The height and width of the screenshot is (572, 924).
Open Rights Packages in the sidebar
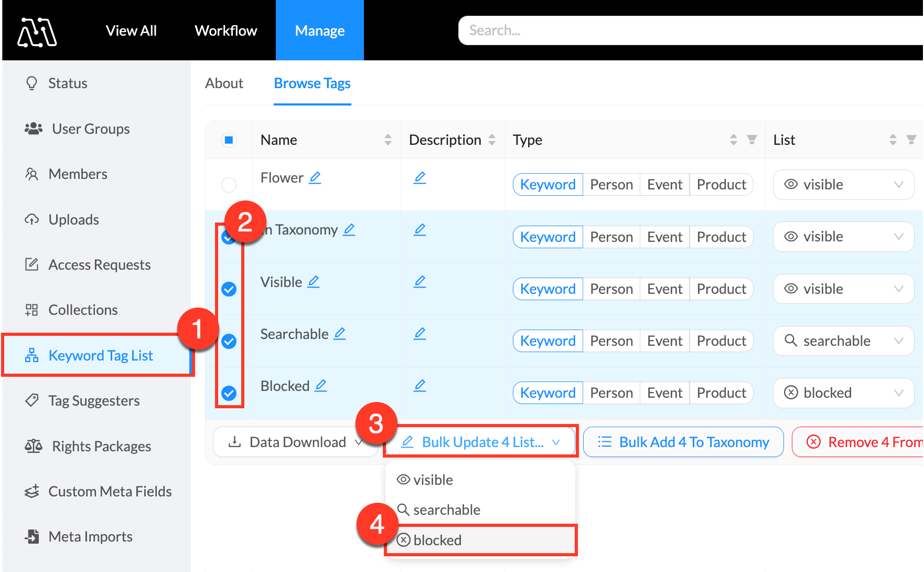(101, 446)
